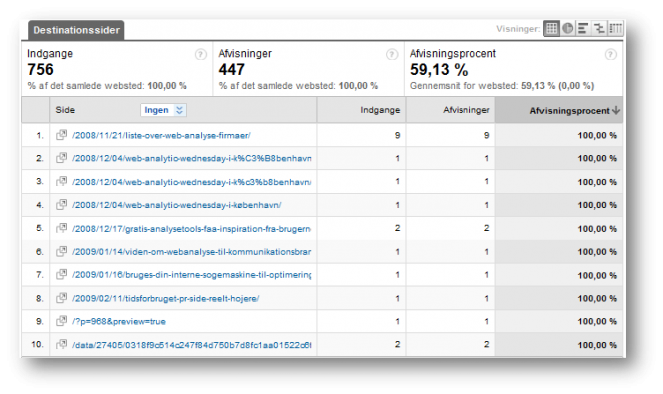Open /2008/11/21/liste-over-web-analyse-firmaer/ link
The height and width of the screenshot is (394, 663).
(x=161, y=135)
